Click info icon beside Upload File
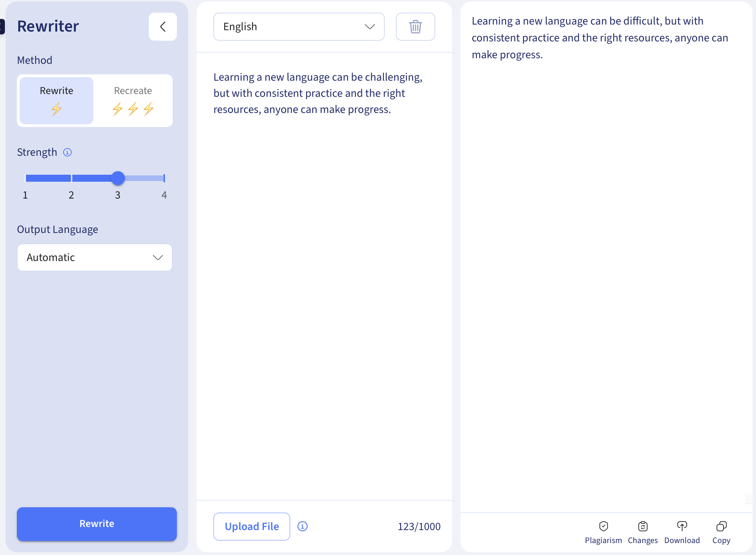Screen dimensions: 756x555 (x=303, y=526)
